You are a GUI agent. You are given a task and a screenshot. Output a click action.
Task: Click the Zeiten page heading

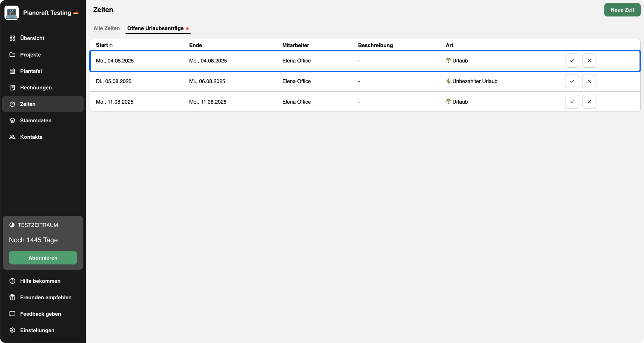pyautogui.click(x=103, y=10)
